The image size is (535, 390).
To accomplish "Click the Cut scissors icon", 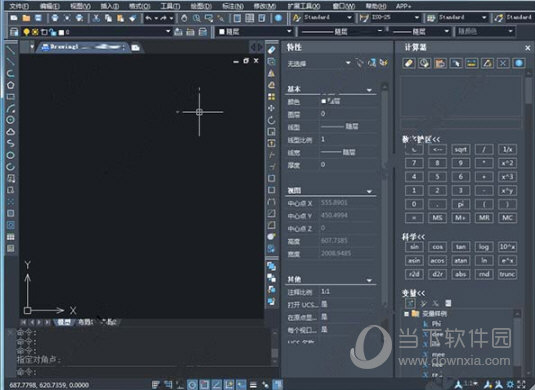I will pos(97,18).
